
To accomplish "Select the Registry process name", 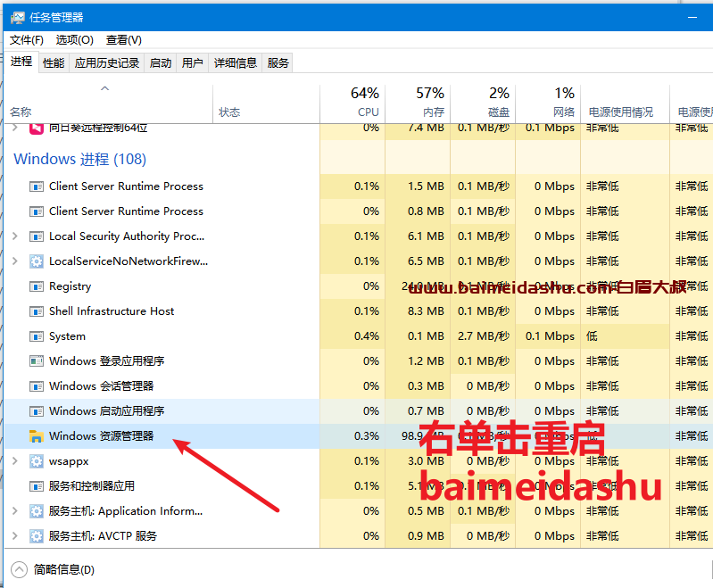I will (x=70, y=286).
